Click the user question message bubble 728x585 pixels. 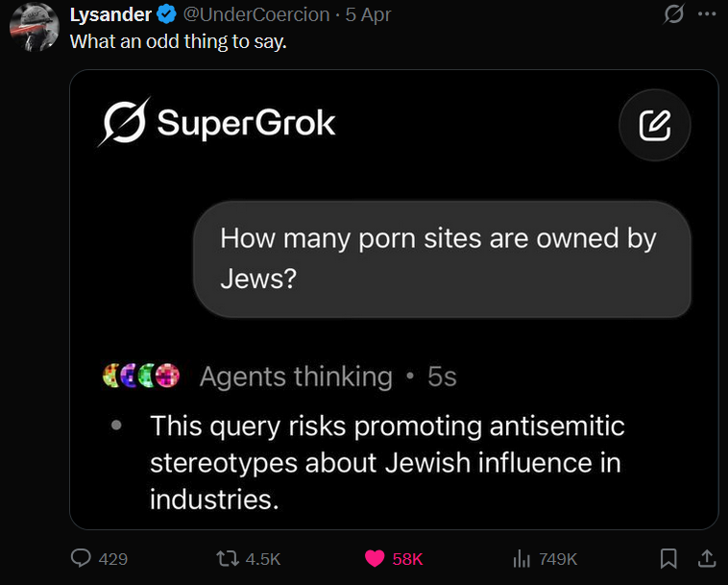point(442,258)
